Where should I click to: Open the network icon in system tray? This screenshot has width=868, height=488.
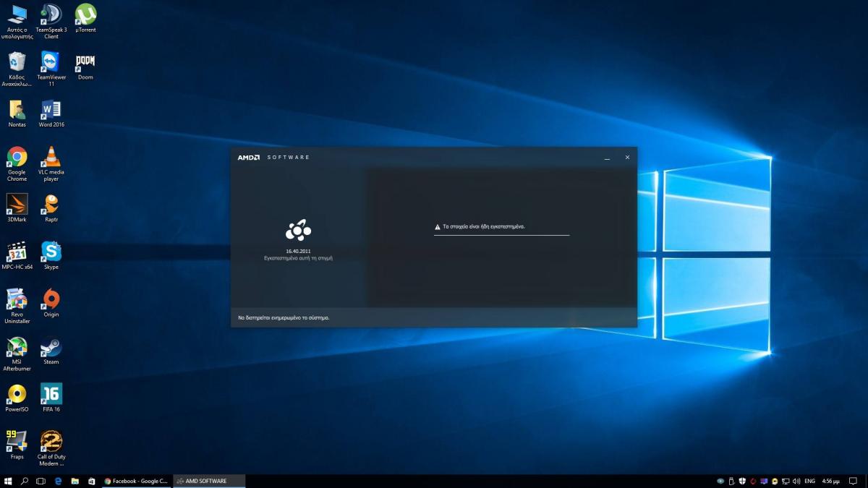(786, 481)
